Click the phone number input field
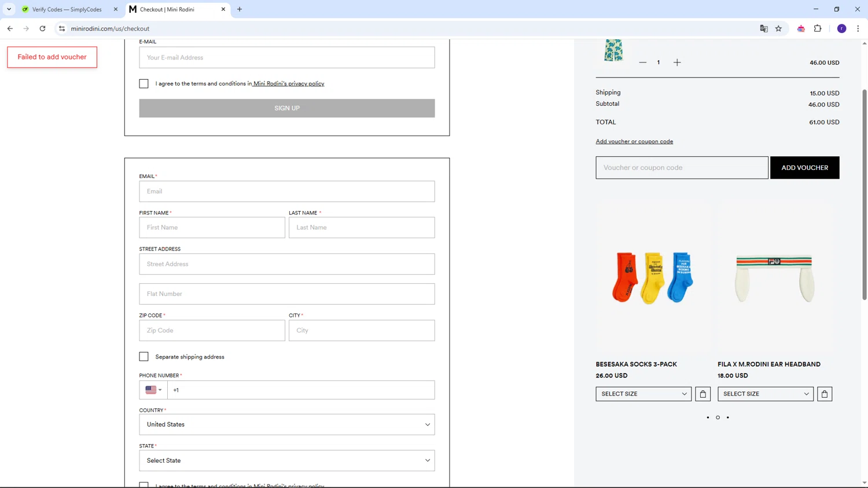This screenshot has height=488, width=868. coord(301,390)
